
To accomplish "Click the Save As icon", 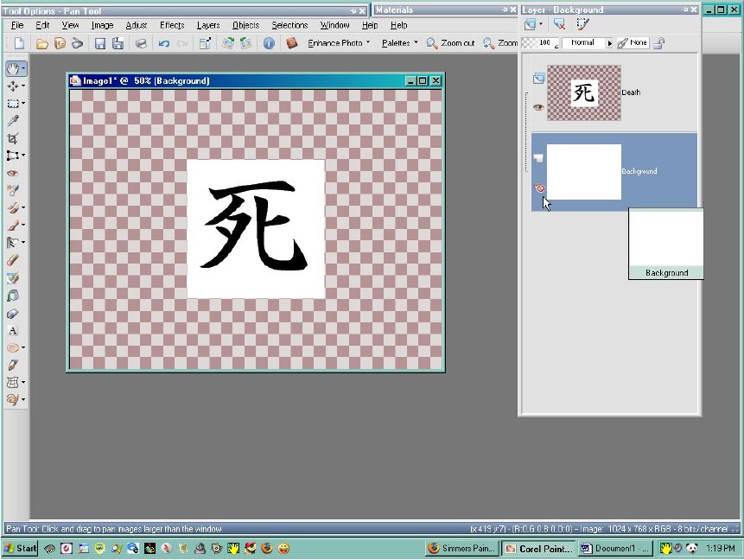I will 118,44.
